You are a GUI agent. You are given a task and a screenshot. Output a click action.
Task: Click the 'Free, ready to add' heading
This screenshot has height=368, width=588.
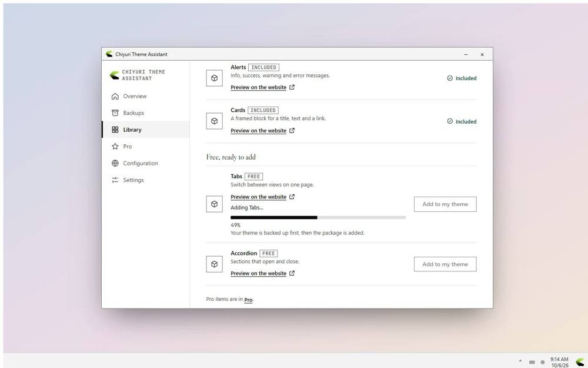pos(231,157)
